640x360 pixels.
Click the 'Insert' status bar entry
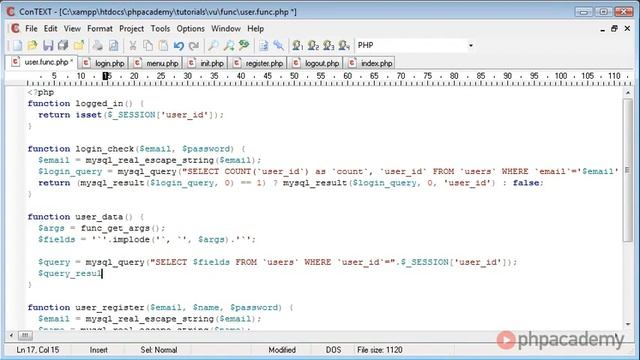tap(98, 350)
